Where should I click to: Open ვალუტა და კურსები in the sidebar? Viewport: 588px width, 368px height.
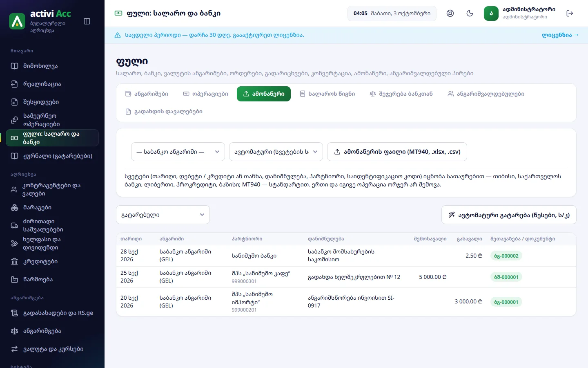pos(52,349)
